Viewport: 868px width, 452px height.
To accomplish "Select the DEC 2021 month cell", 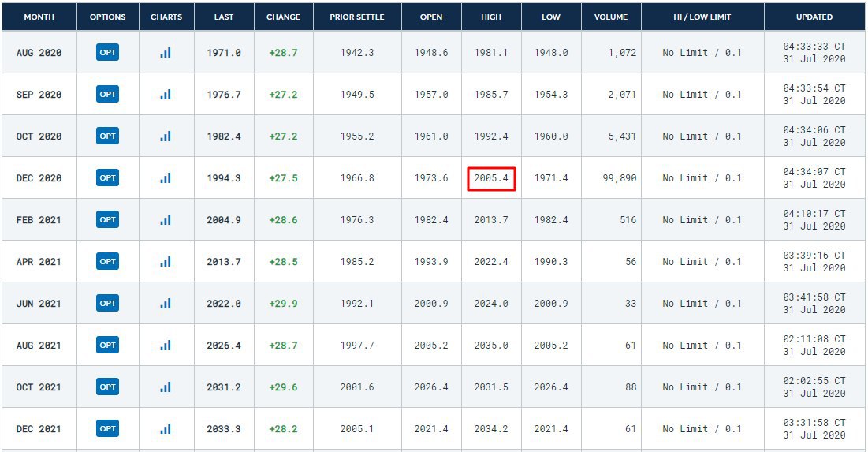I will pos(39,429).
